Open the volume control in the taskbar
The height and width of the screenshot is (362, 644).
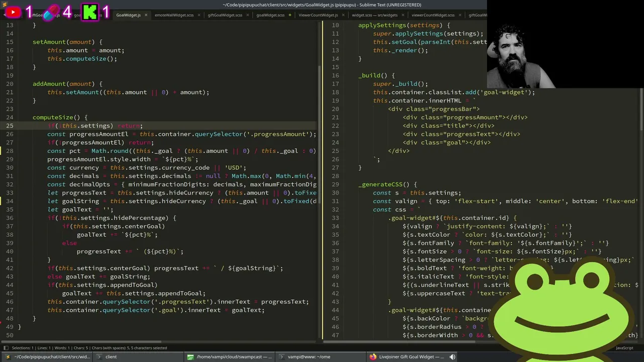point(452,357)
